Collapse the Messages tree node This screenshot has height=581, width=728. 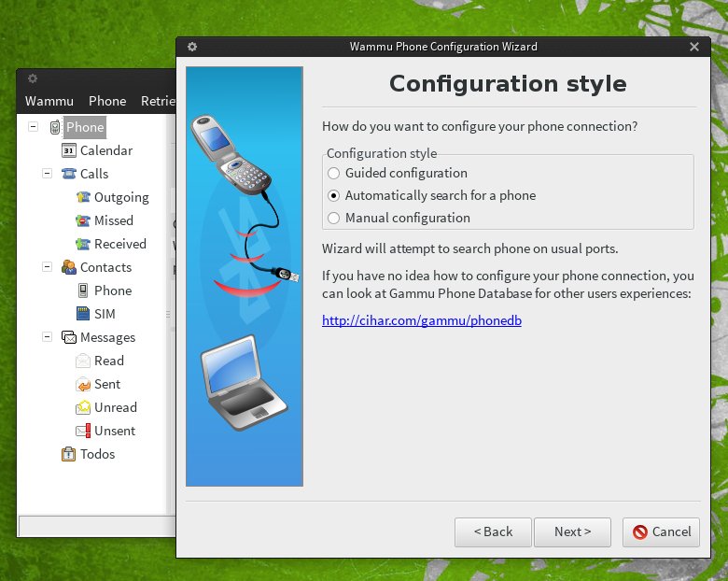coord(47,337)
